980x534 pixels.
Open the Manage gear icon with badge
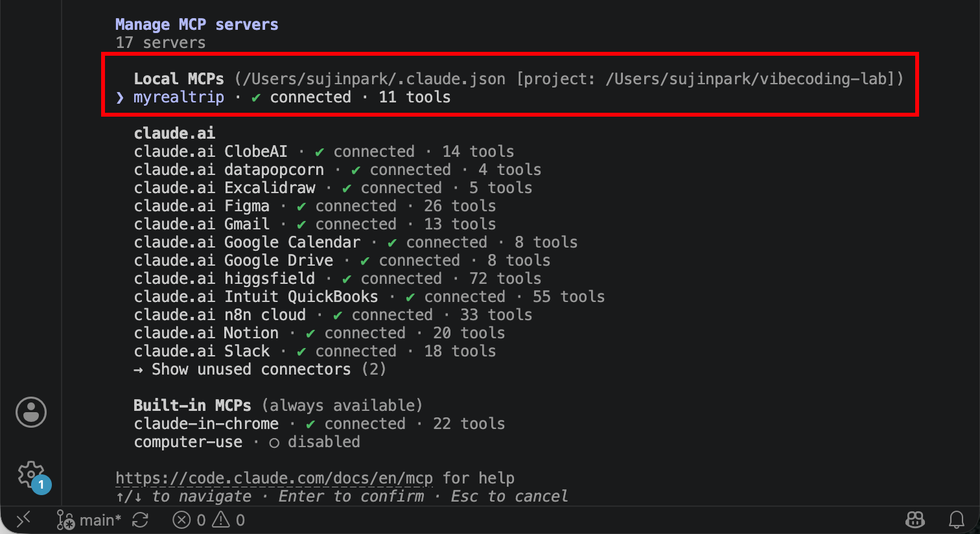coord(31,476)
